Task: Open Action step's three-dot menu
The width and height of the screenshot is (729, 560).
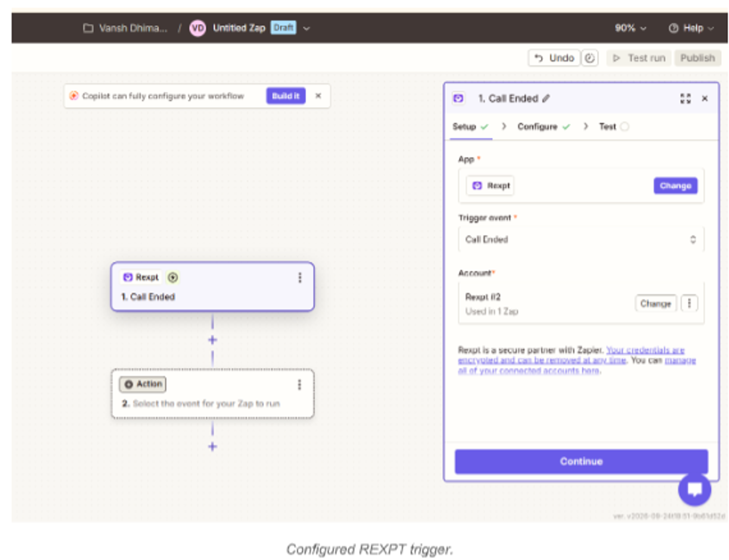Action: (299, 385)
